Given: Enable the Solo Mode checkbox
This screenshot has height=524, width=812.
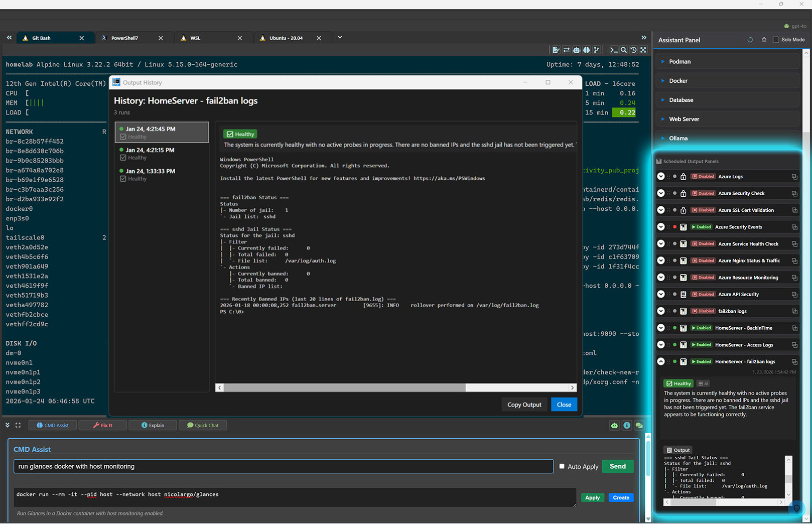Looking at the screenshot, I should coord(776,40).
